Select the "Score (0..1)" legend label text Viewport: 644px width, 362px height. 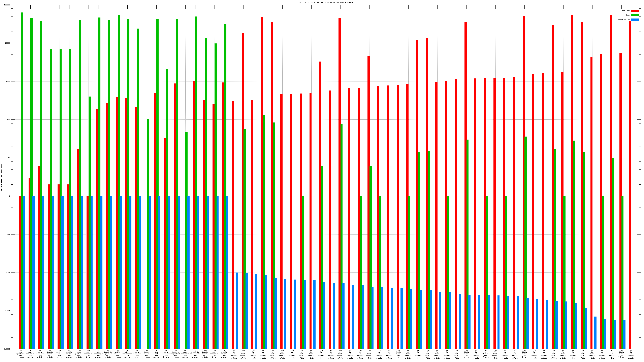[x=624, y=20]
